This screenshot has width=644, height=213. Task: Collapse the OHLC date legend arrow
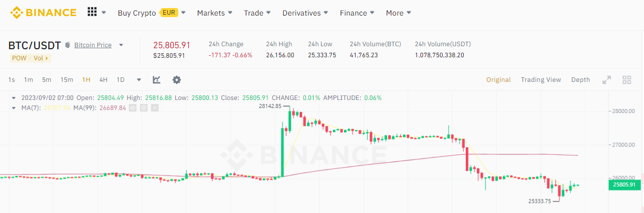tap(14, 97)
